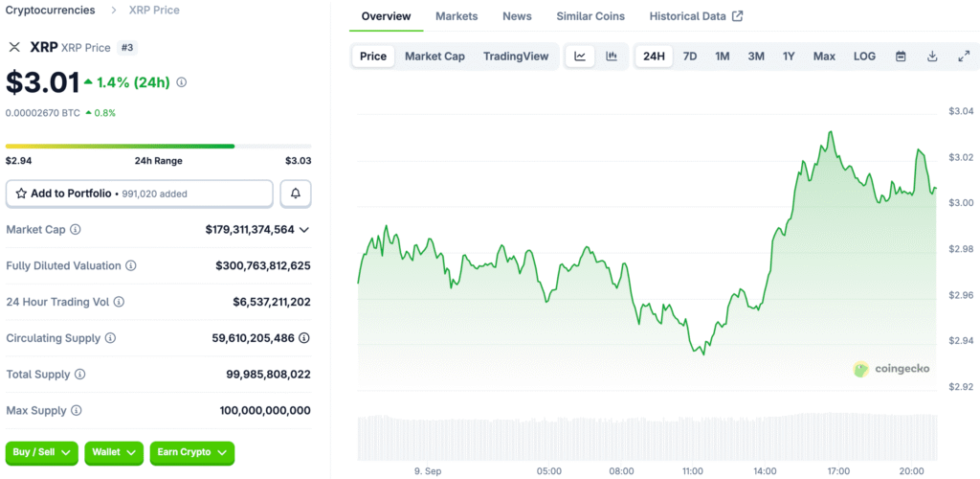Switch to the Markets tab
Viewport: 980px width, 479px height.
(457, 16)
